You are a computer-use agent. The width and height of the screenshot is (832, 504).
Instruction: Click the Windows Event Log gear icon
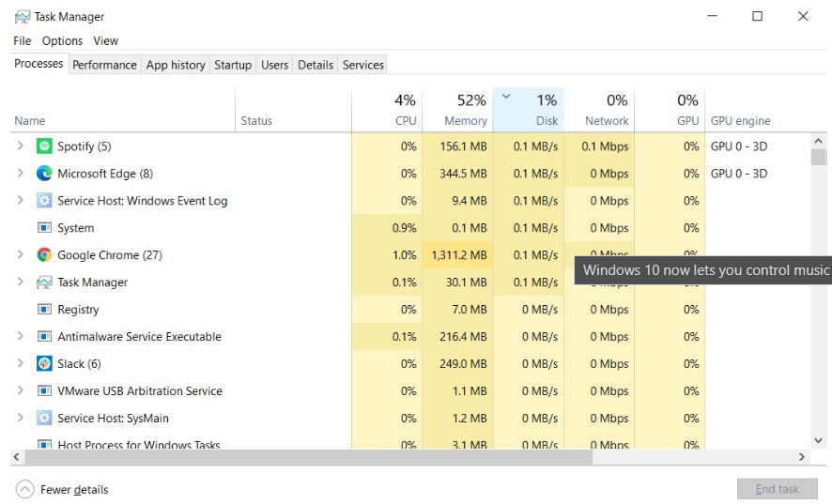[x=44, y=201]
